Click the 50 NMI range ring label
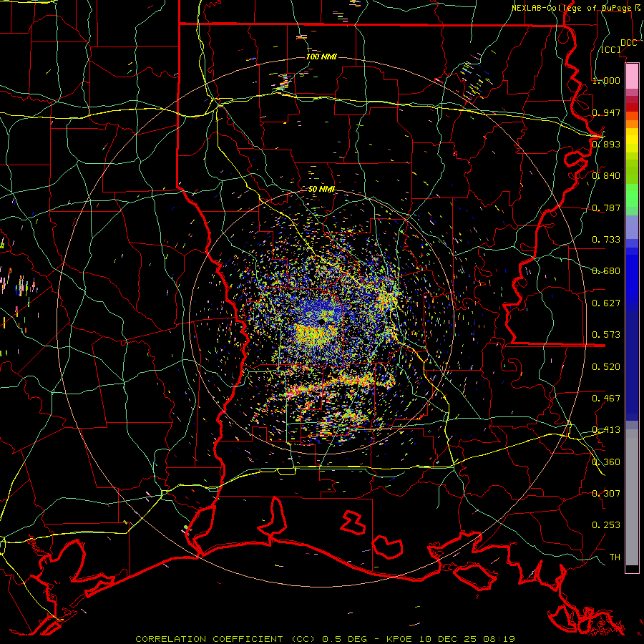The image size is (644, 644). point(321,190)
